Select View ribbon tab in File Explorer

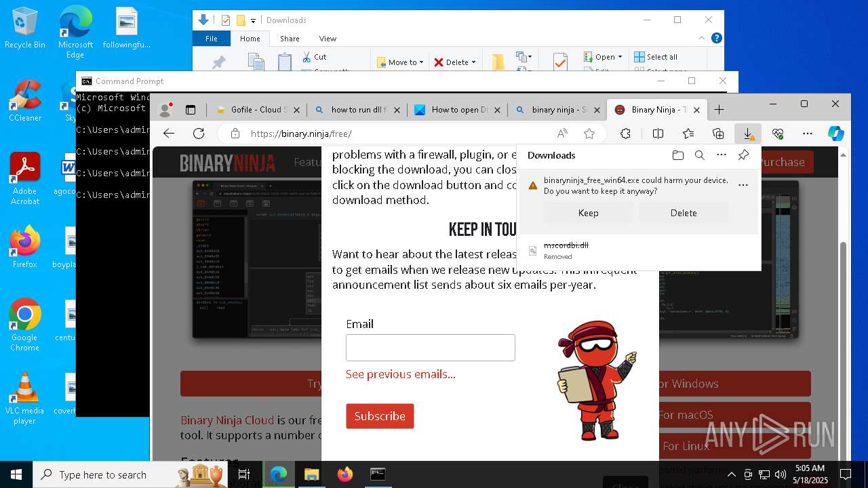[328, 39]
